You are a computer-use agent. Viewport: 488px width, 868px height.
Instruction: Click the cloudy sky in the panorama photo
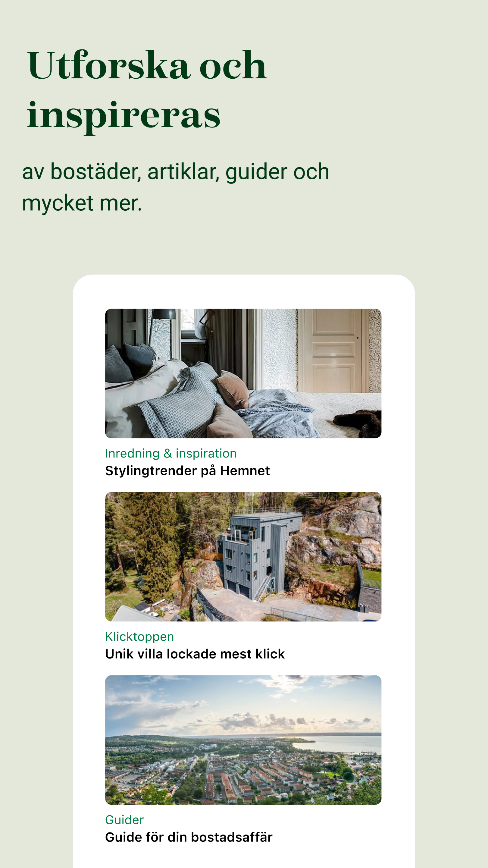click(x=243, y=704)
